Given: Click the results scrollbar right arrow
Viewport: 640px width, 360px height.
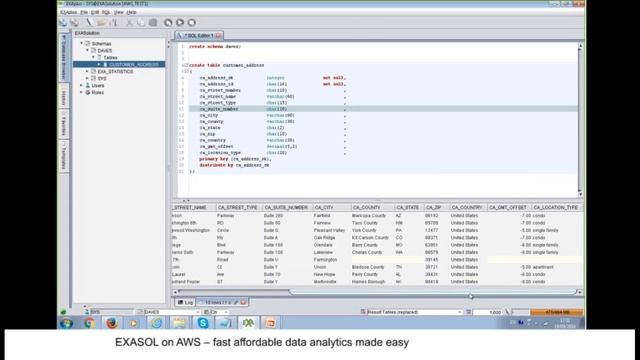Looking at the screenshot, I should tap(580, 292).
